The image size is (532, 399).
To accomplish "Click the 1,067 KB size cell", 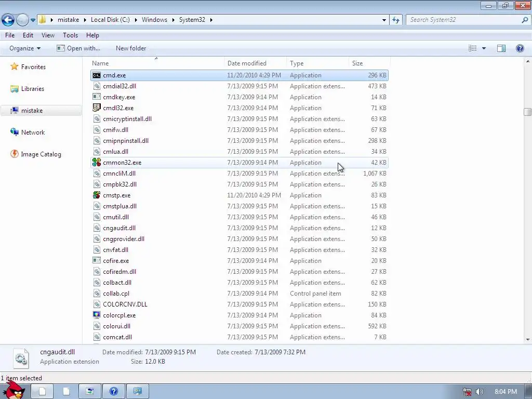I will pyautogui.click(x=375, y=174).
